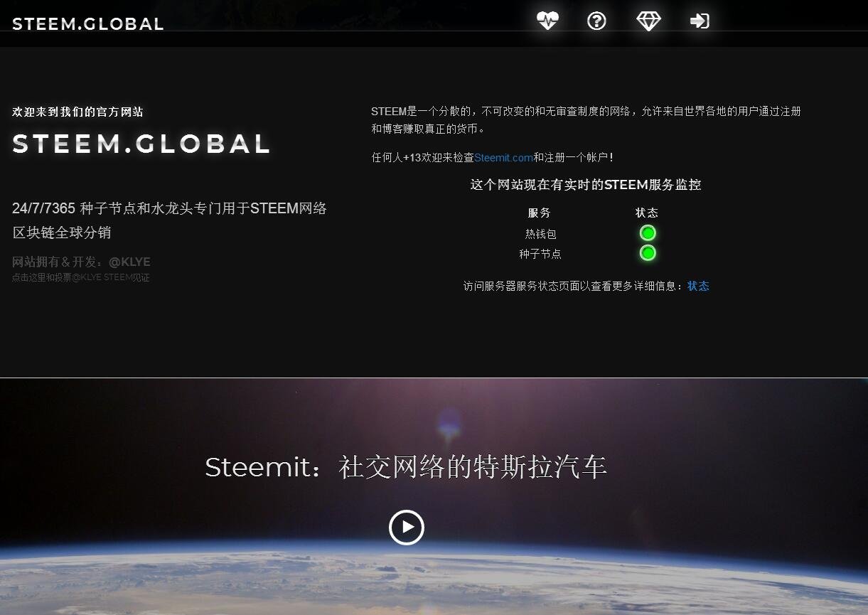Open the heartbeat status monitor icon

[x=547, y=21]
